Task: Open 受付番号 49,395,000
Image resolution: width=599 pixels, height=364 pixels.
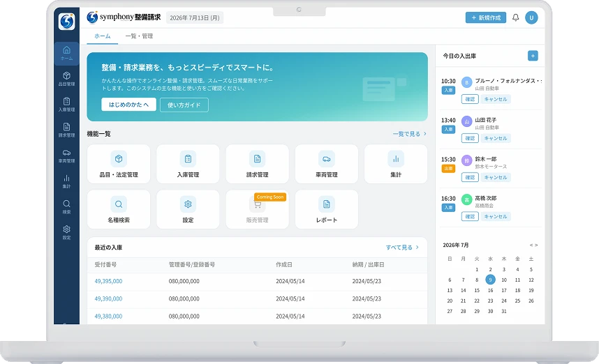Action: coord(108,281)
